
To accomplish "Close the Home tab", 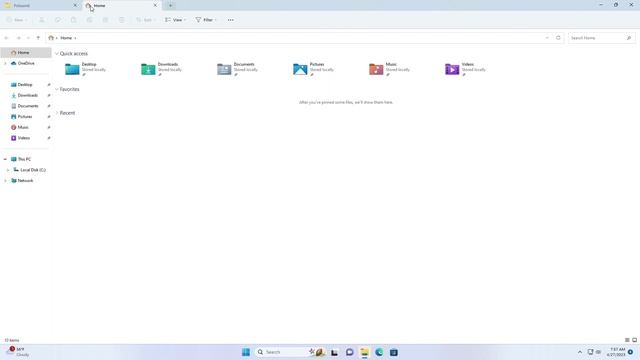I will [x=155, y=5].
